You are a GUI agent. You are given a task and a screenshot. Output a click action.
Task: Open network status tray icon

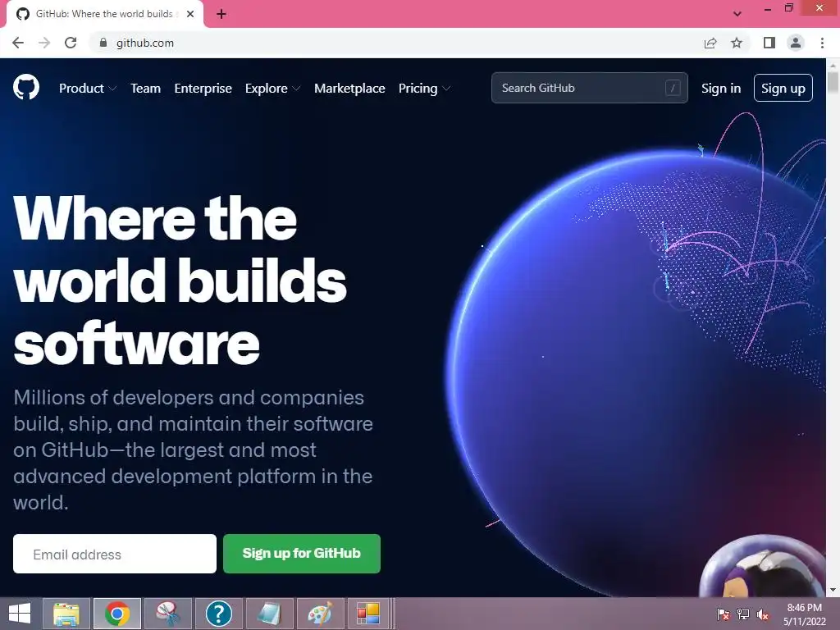[x=743, y=614]
